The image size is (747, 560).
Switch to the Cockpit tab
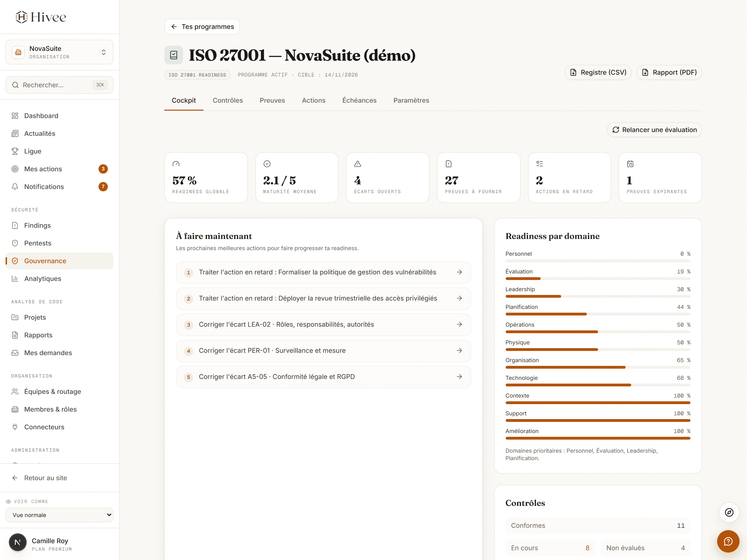184,101
